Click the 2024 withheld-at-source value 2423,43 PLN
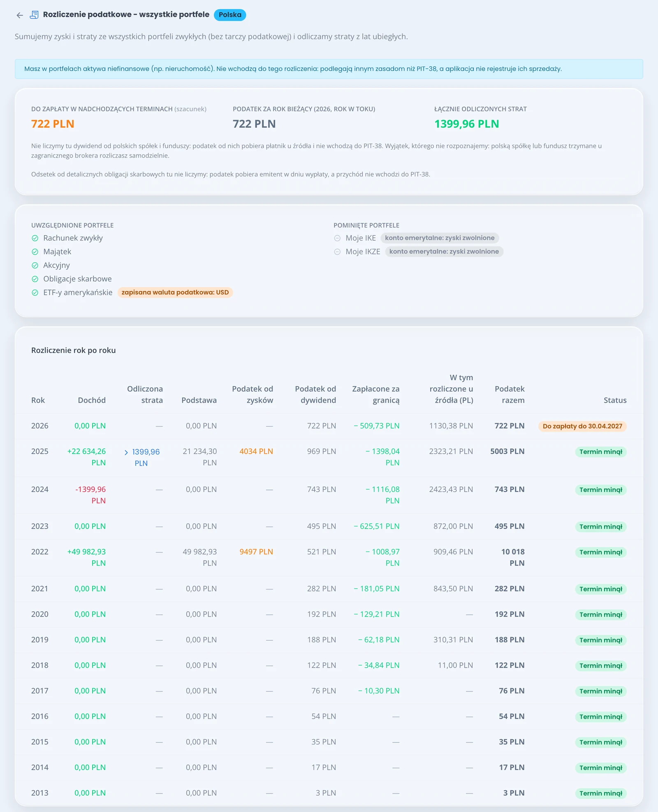Viewport: 658px width, 812px height. click(451, 489)
